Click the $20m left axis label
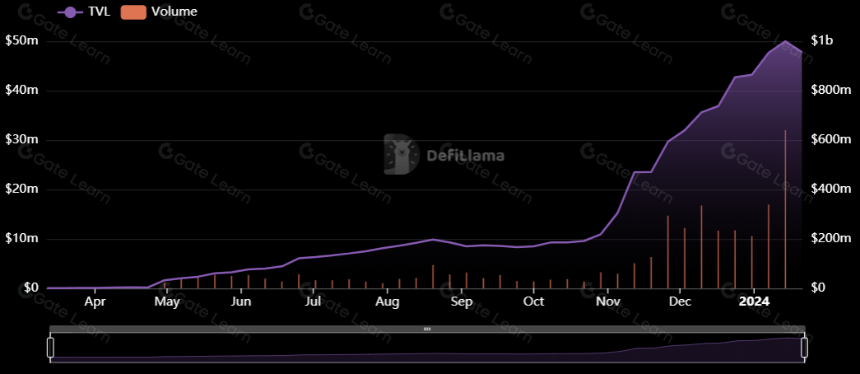This screenshot has width=860, height=374. tap(21, 189)
